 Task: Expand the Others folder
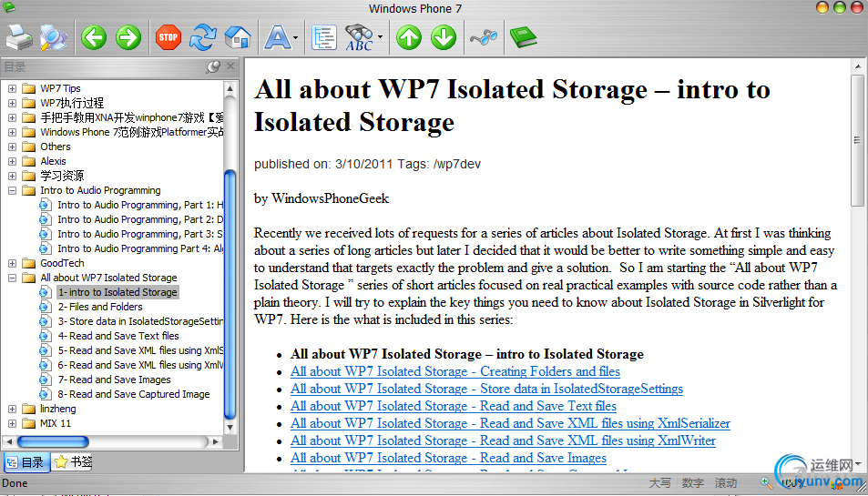coord(12,147)
